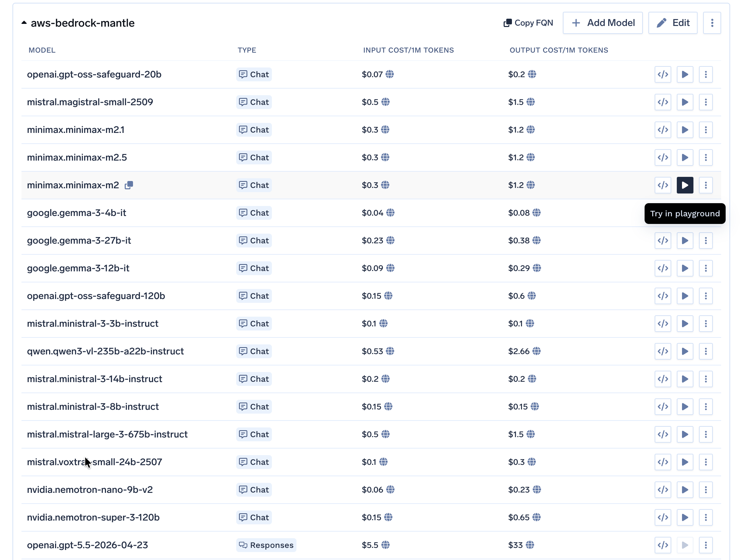Click the $33 output cost value
Viewport: 744px width, 560px height.
[x=515, y=545]
